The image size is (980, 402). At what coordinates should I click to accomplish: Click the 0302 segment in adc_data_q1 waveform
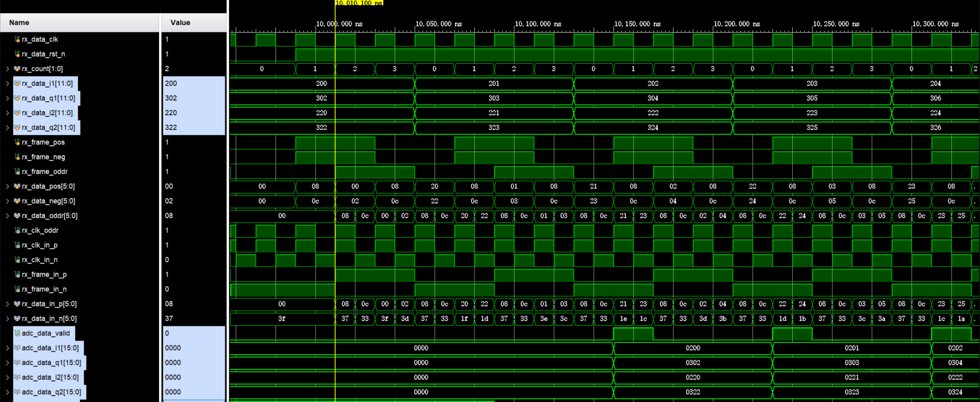tap(693, 363)
